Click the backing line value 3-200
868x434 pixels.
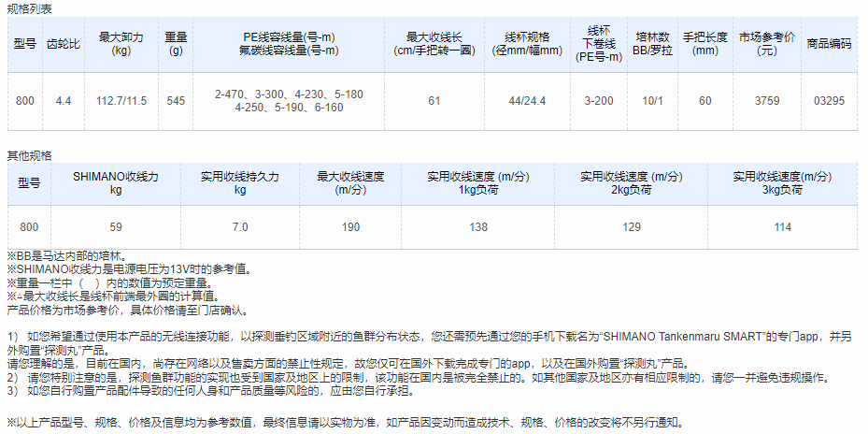click(x=598, y=101)
